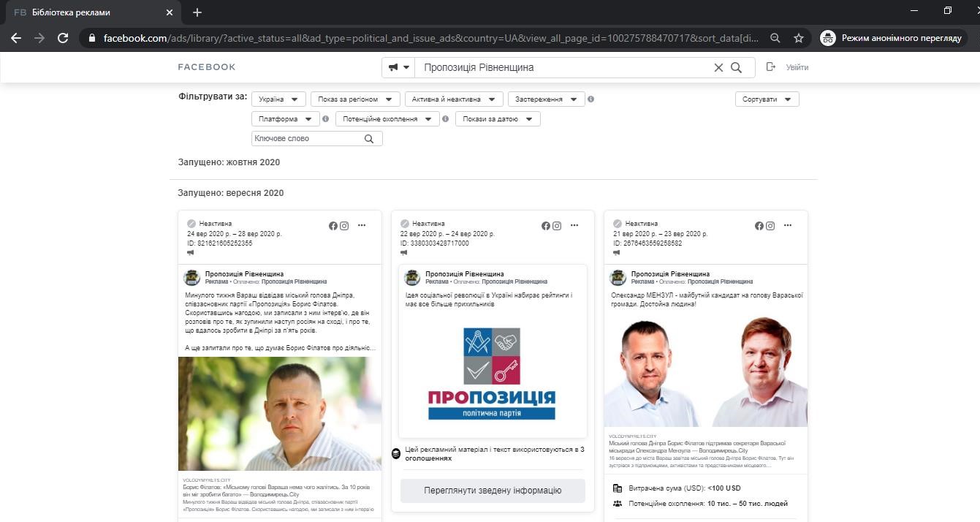980x522 pixels.
Task: Expand Активна й неактивна status filter
Action: (x=454, y=99)
